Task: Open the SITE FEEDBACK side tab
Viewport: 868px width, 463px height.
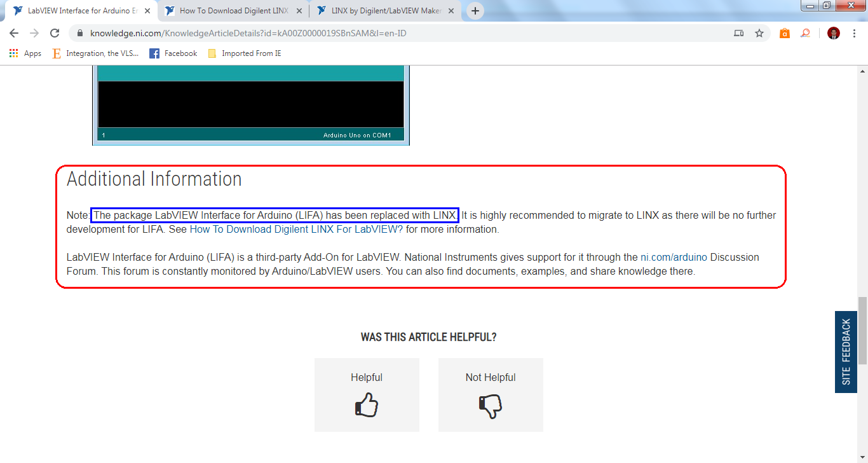Action: pos(846,352)
